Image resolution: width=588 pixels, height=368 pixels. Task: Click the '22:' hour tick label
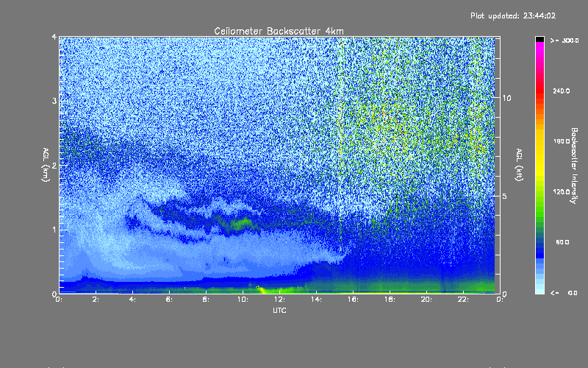(463, 300)
